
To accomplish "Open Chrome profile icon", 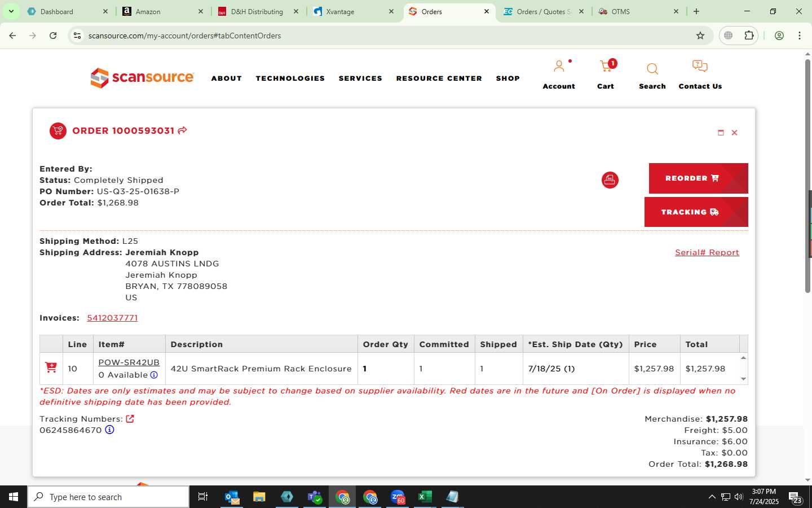I will 779,36.
